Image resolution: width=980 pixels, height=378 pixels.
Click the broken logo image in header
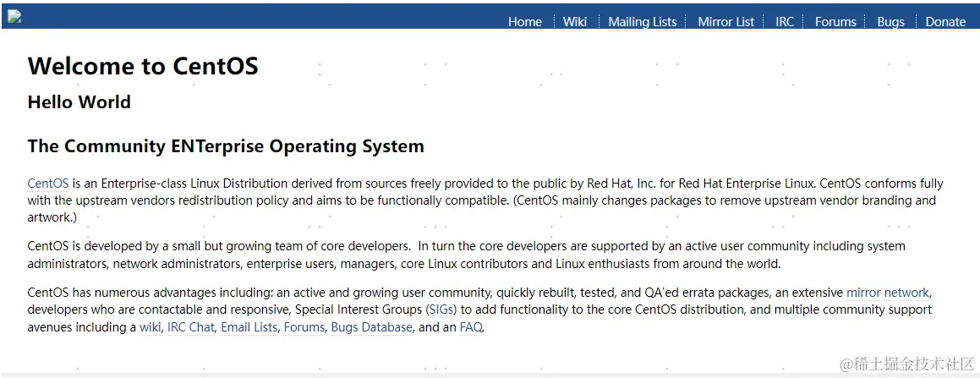14,17
